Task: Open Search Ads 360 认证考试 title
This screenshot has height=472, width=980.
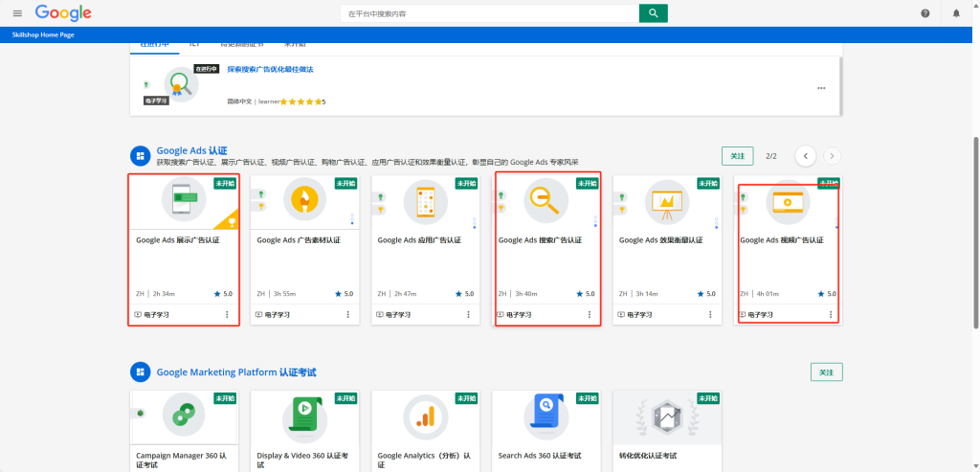Action: (x=540, y=456)
